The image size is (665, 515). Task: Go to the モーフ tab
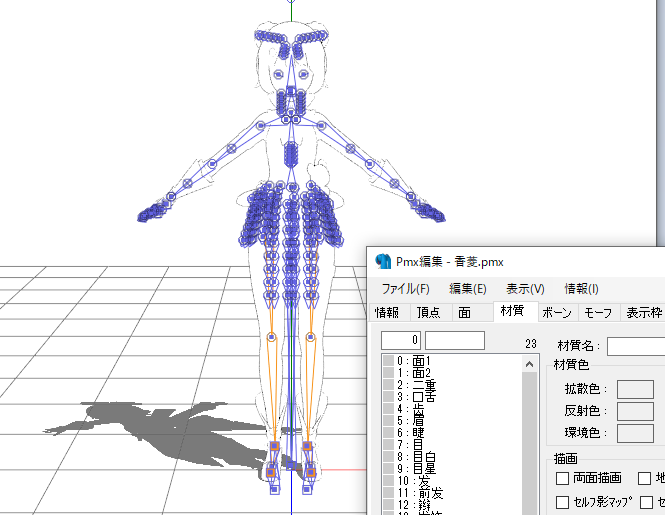tap(598, 313)
